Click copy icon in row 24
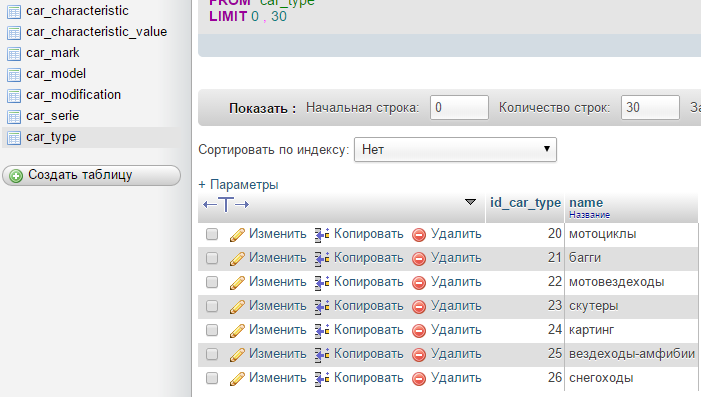The height and width of the screenshot is (397, 701). 322,330
